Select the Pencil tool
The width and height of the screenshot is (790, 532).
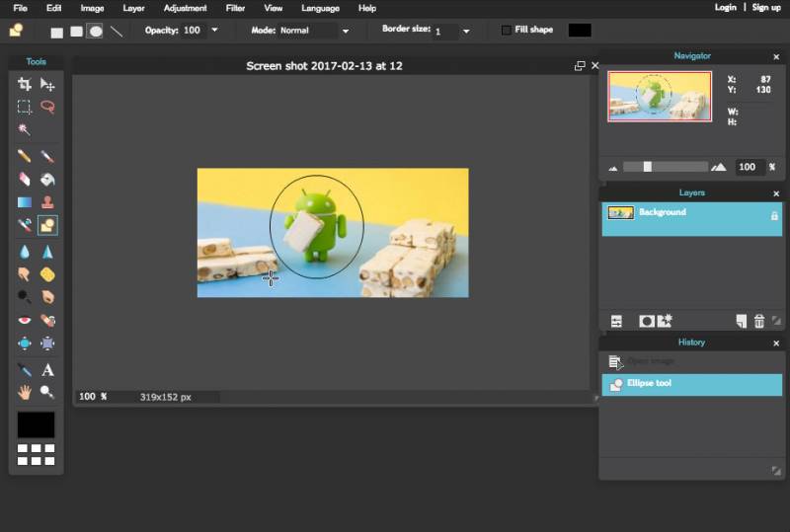pos(24,156)
